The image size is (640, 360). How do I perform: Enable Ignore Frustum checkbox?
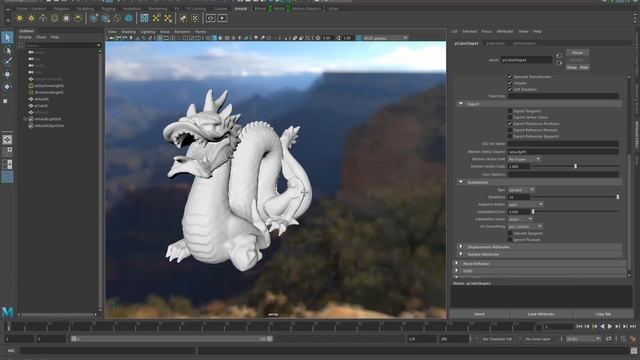pyautogui.click(x=510, y=240)
